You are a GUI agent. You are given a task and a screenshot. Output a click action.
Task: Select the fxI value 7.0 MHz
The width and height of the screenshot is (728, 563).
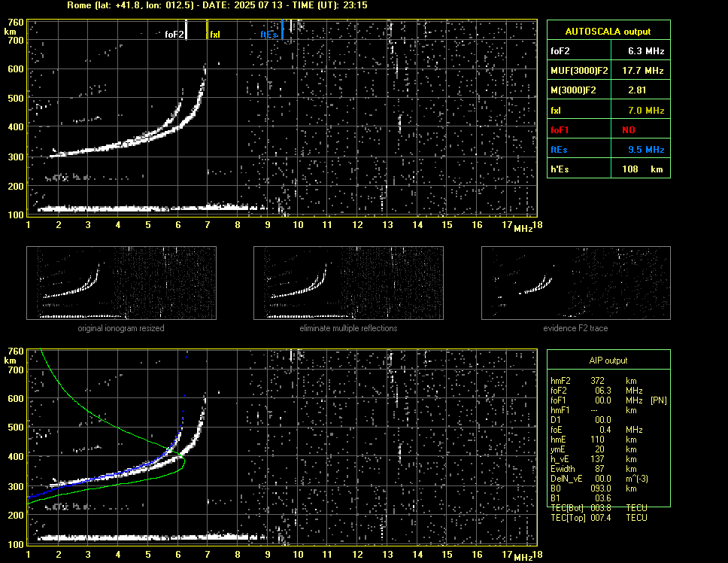(x=646, y=111)
